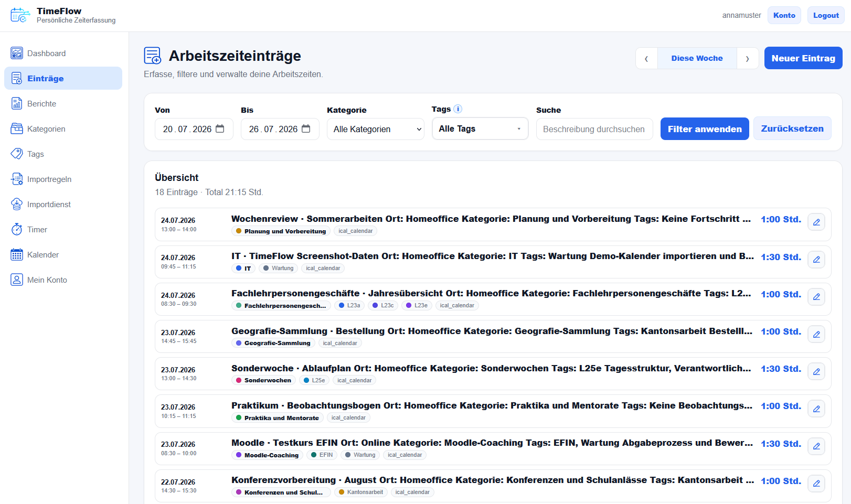This screenshot has width=851, height=504.
Task: Click the 1:30 Std. duration of Moodle entry
Action: tap(781, 444)
